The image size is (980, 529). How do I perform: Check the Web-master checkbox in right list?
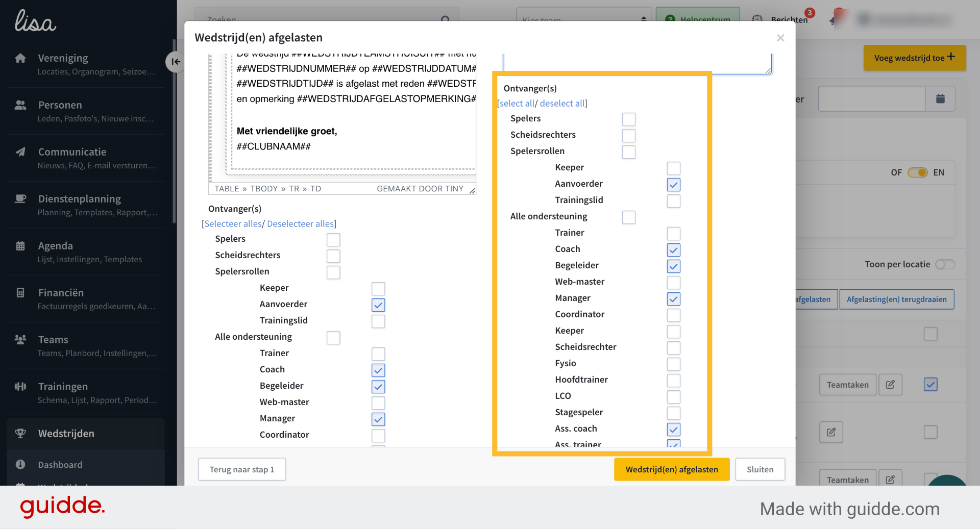coord(674,283)
